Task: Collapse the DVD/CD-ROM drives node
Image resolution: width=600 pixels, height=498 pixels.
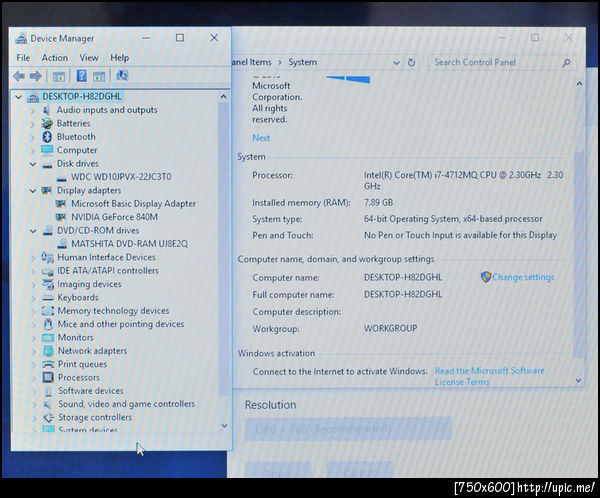Action: [x=33, y=231]
